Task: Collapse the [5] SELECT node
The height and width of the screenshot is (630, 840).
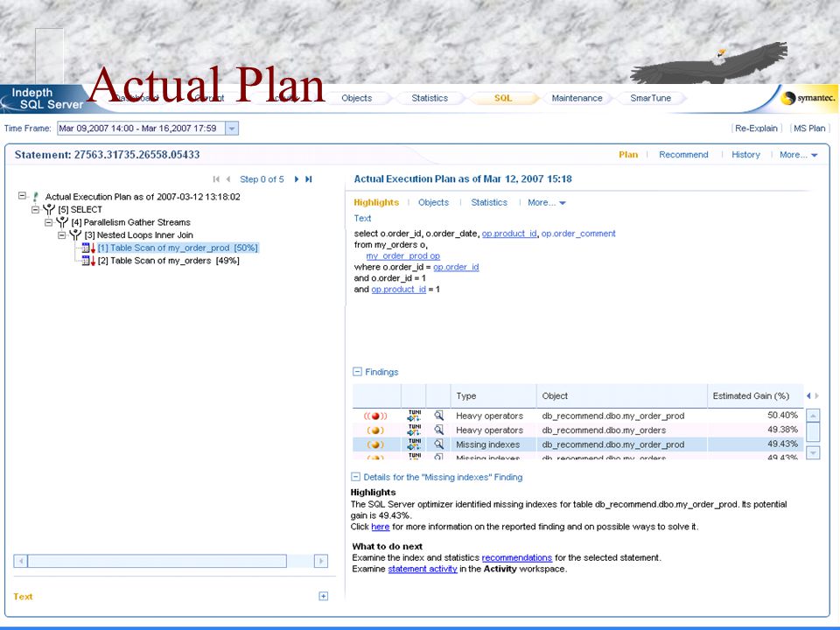Action: click(x=35, y=209)
